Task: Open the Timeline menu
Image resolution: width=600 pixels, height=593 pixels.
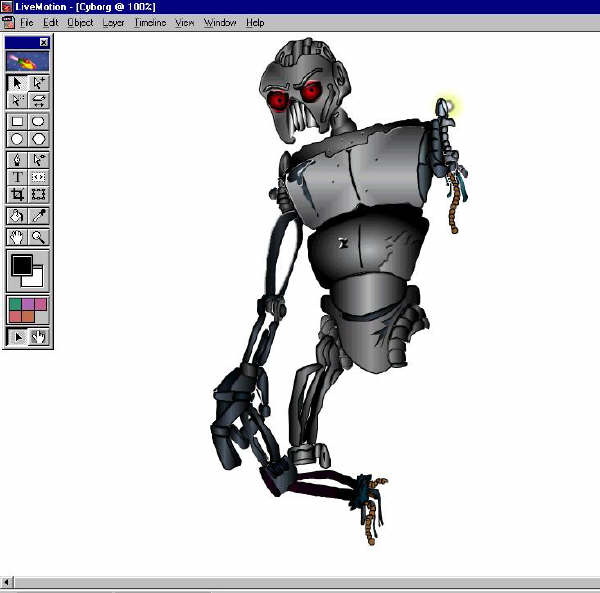Action: 150,22
